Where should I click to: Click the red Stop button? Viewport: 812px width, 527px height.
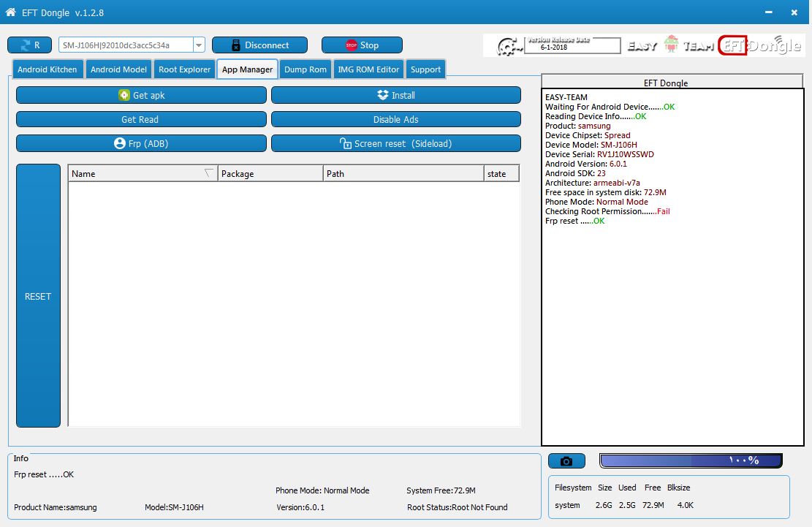[362, 45]
